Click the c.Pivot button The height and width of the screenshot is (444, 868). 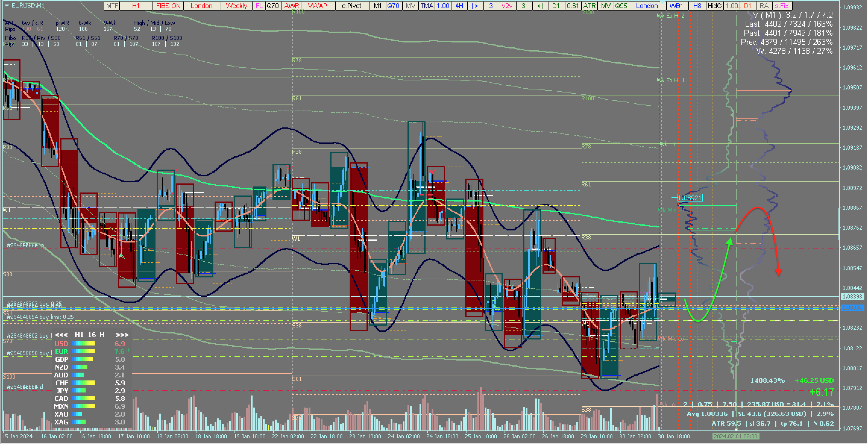pyautogui.click(x=351, y=6)
